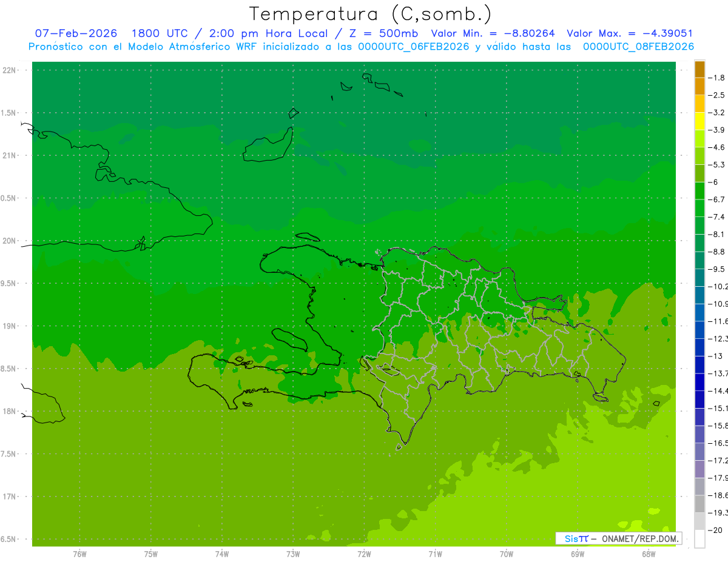Click the "70W" longitude label
This screenshot has height=562, width=728.
507,554
